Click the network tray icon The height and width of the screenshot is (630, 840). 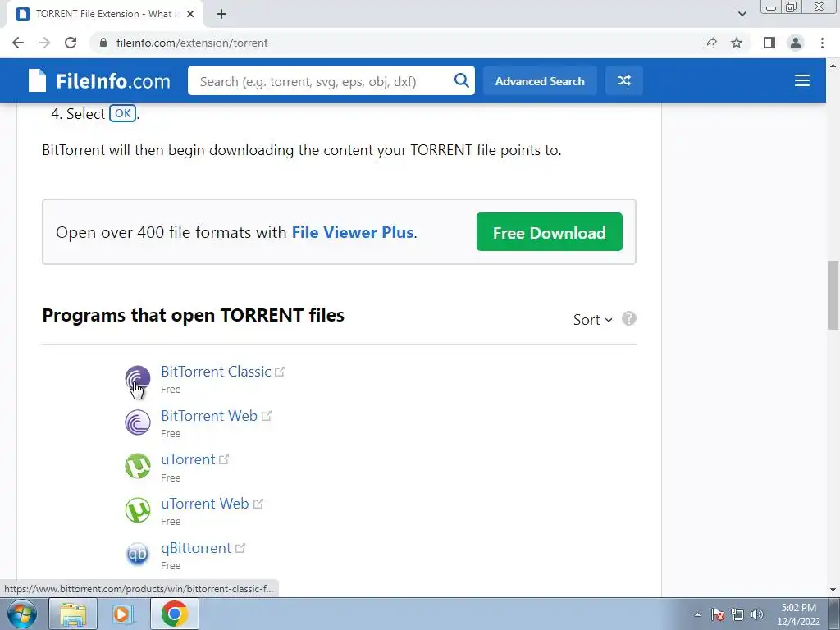point(737,614)
